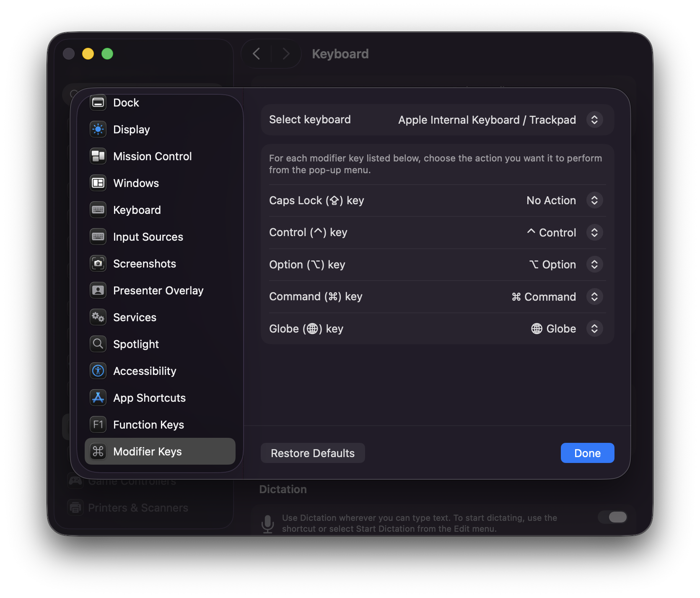Click the Input Sources label

click(x=148, y=237)
